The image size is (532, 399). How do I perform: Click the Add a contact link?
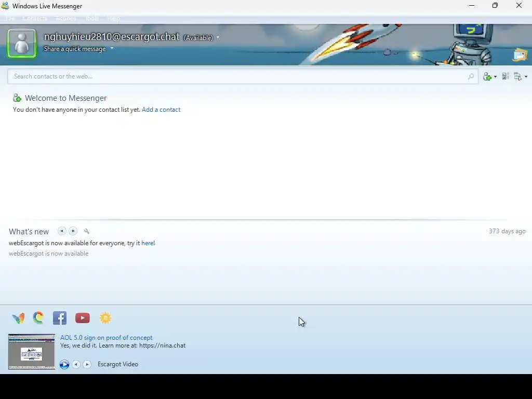click(x=161, y=110)
